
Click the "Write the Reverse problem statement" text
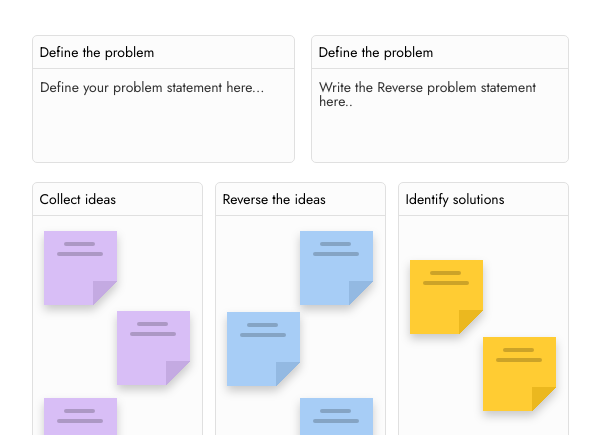tap(427, 88)
